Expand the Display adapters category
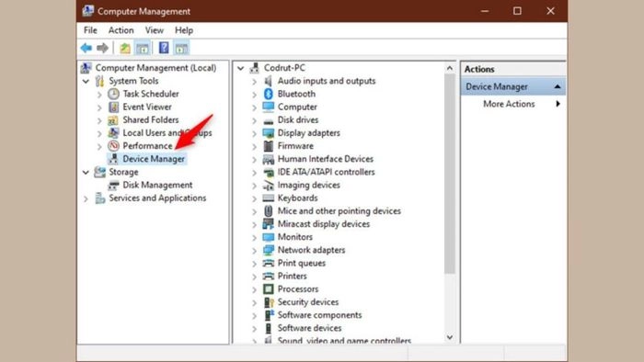 coord(254,133)
